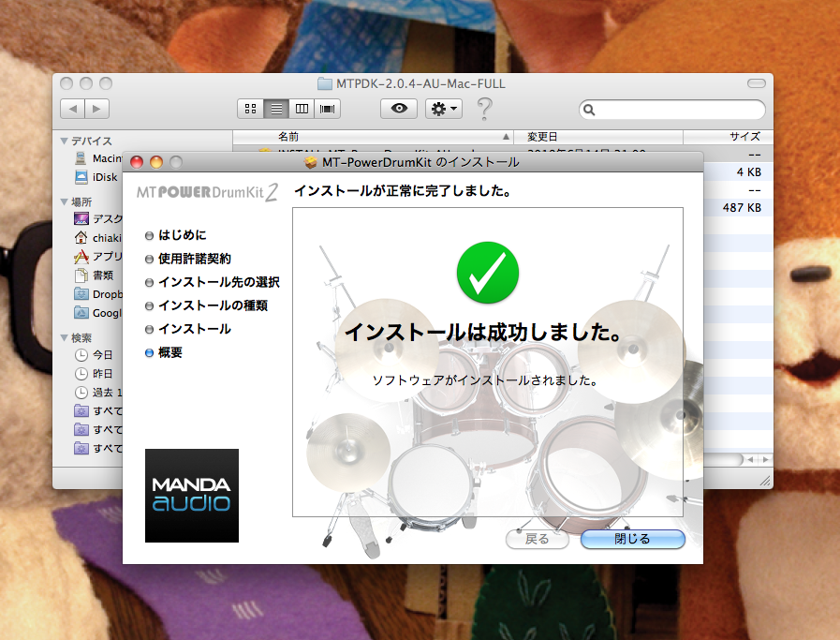Select first すべて smart folder in sidebar
The image size is (840, 640).
tap(98, 411)
